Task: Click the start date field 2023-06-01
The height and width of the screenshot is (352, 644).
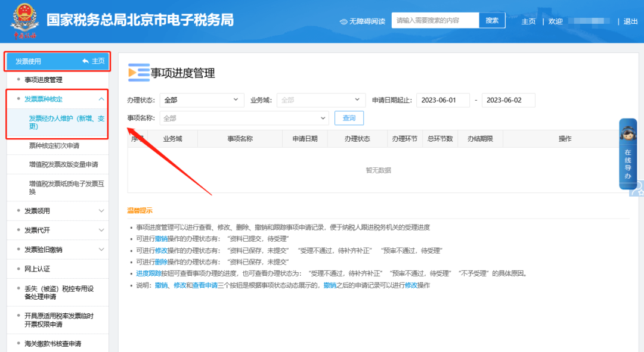Action: click(x=442, y=100)
